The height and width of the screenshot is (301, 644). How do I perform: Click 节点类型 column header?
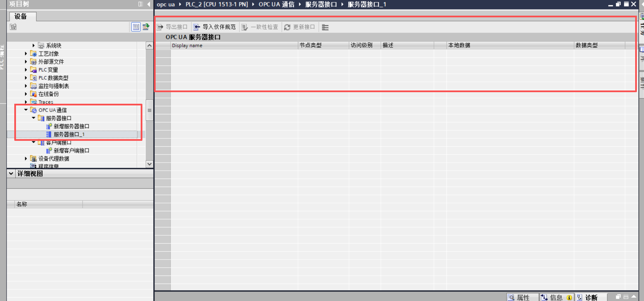click(324, 45)
